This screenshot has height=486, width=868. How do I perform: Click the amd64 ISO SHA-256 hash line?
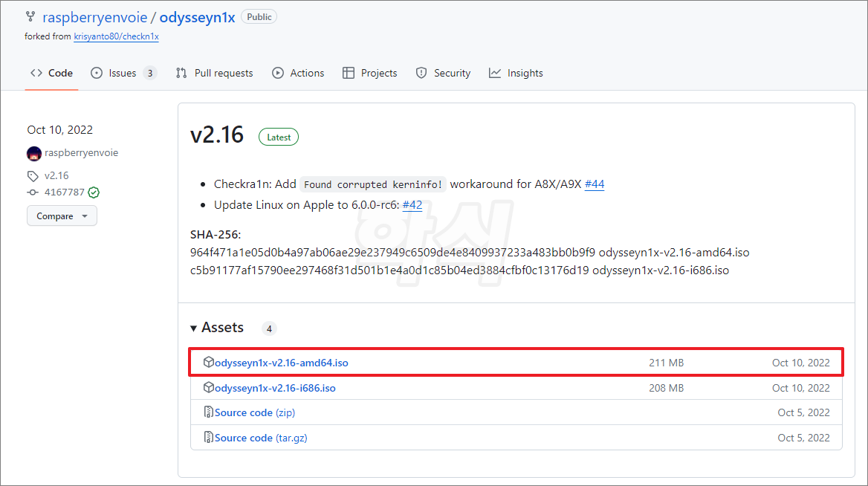pyautogui.click(x=470, y=253)
